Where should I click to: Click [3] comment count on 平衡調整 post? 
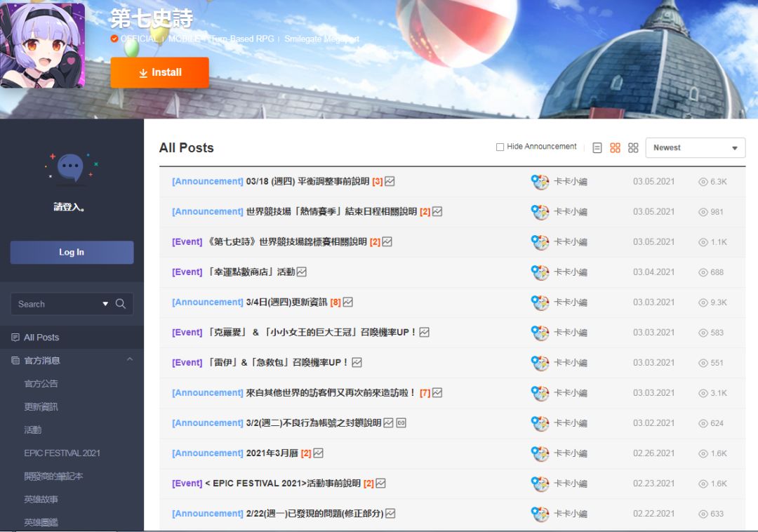tap(378, 182)
